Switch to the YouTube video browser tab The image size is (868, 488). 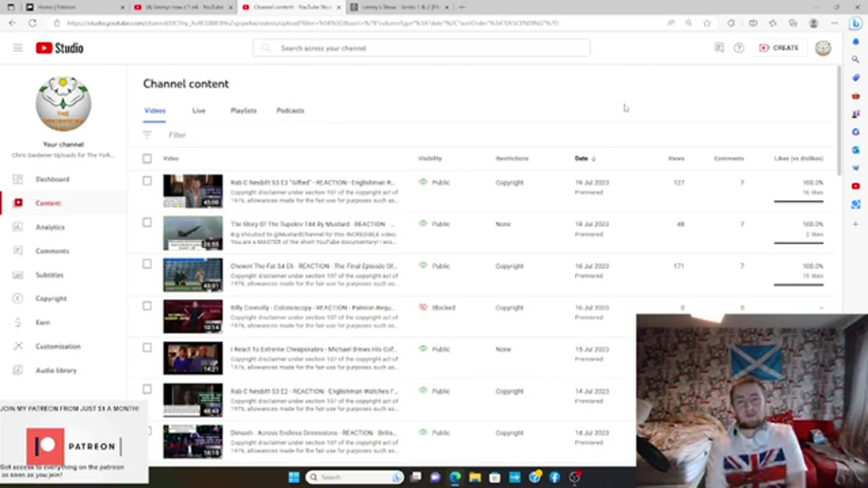(183, 7)
